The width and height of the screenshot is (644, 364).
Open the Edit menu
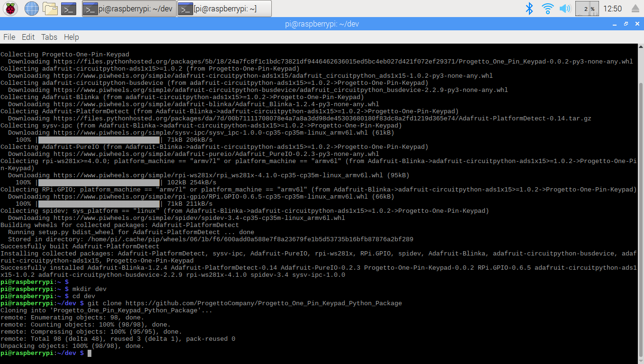pos(28,37)
